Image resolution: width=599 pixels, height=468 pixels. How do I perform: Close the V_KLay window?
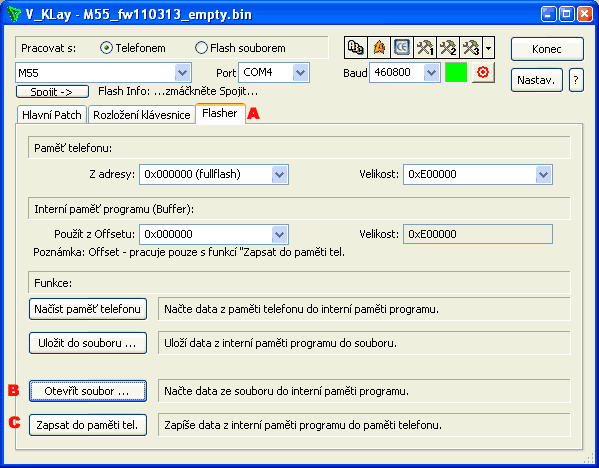(x=585, y=15)
